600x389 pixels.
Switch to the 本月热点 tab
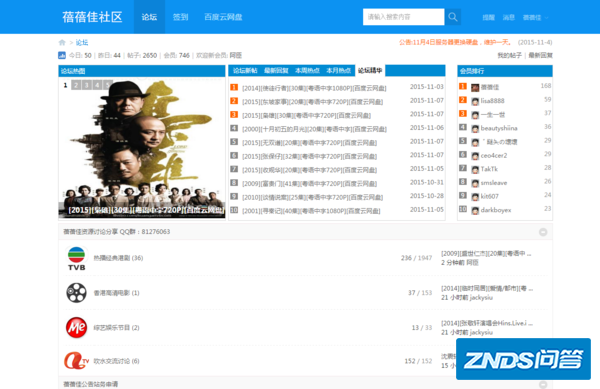pyautogui.click(x=338, y=71)
